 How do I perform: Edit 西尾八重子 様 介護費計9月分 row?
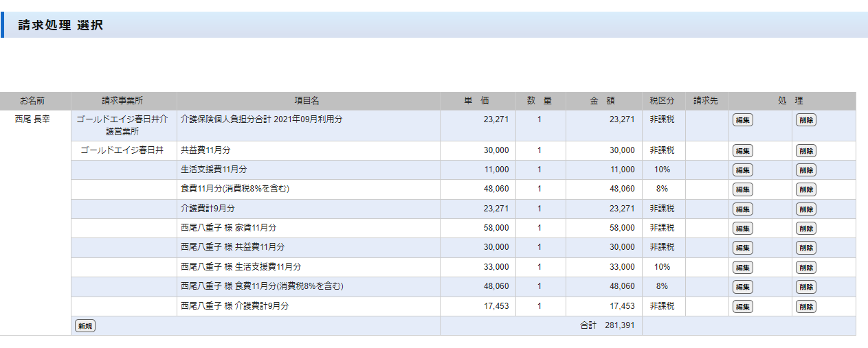point(742,307)
